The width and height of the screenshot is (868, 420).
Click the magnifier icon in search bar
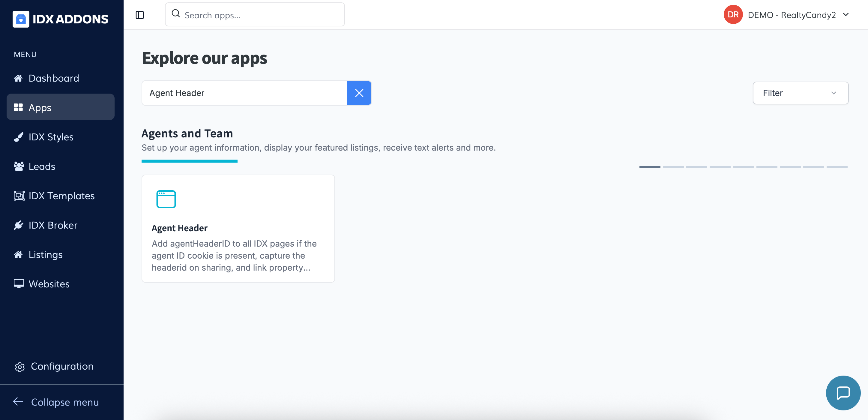tap(175, 14)
